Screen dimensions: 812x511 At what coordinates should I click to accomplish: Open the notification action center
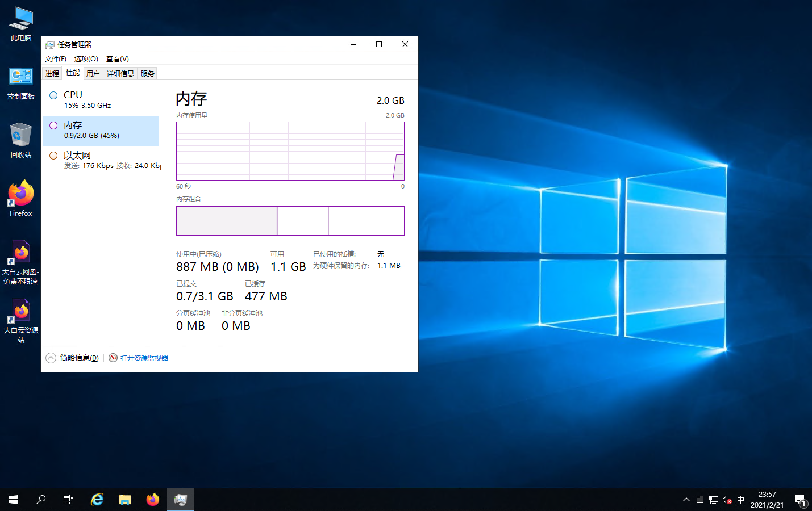click(800, 500)
